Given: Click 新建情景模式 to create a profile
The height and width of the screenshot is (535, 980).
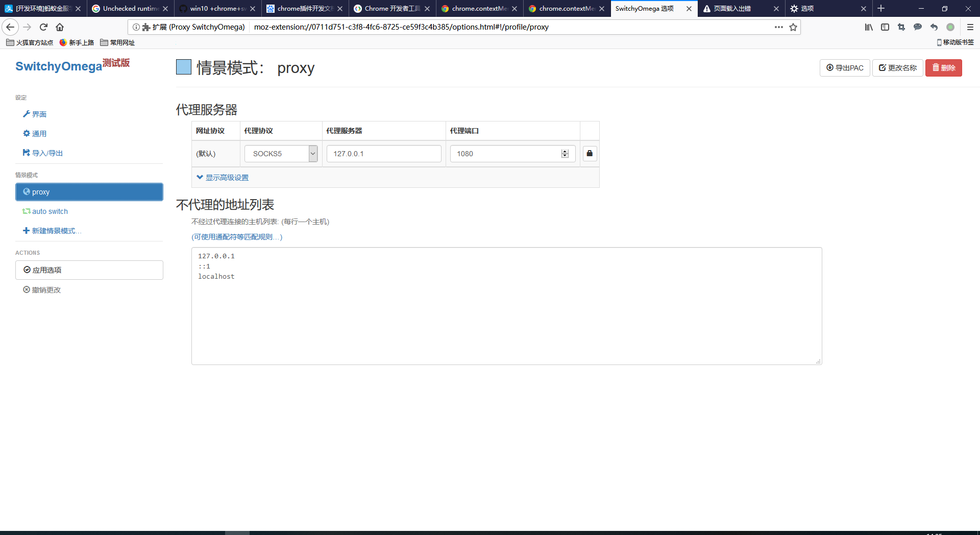Looking at the screenshot, I should click(52, 231).
